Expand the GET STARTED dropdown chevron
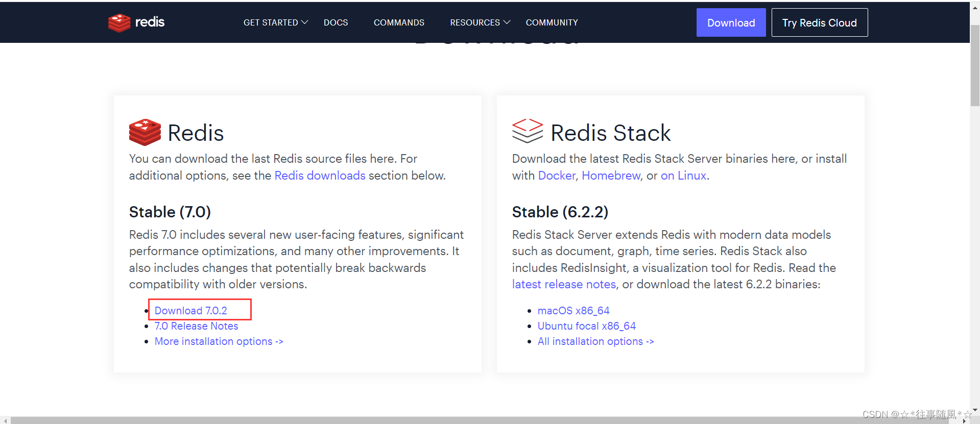The height and width of the screenshot is (424, 980). pos(305,22)
